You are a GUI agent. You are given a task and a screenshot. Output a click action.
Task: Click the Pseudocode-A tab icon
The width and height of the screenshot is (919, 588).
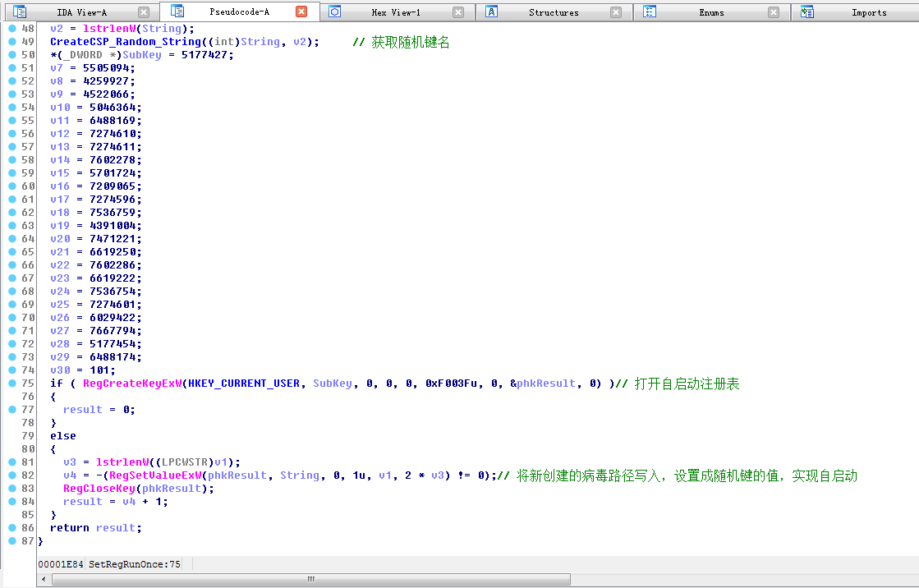(x=177, y=11)
